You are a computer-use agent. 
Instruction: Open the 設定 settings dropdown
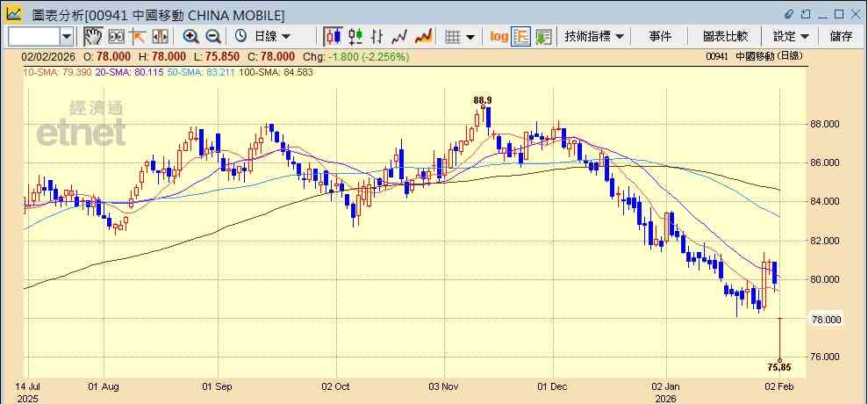(x=791, y=37)
